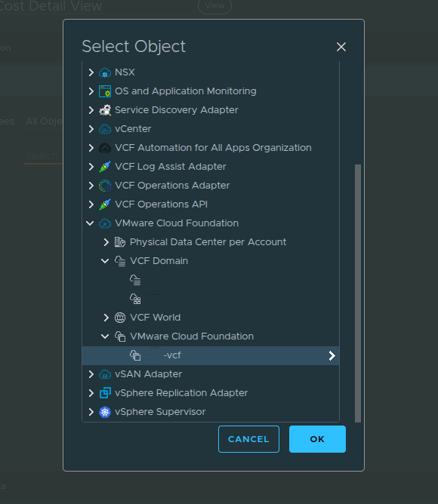Click the VCF Log Assist Adapter plug icon
Screen dimensions: 438x504
pyautogui.click(x=105, y=167)
